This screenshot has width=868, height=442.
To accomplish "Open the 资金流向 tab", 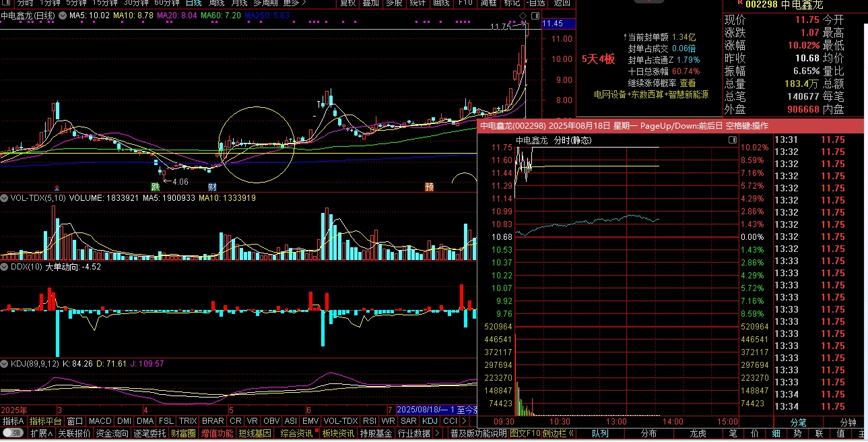I will coord(112,433).
